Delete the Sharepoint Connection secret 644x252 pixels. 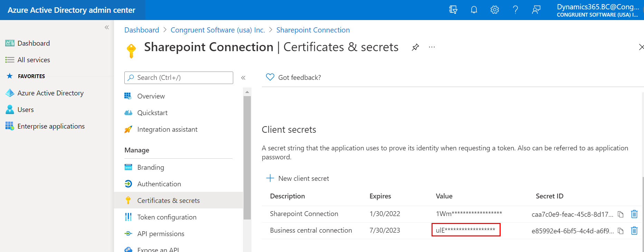[x=634, y=214]
